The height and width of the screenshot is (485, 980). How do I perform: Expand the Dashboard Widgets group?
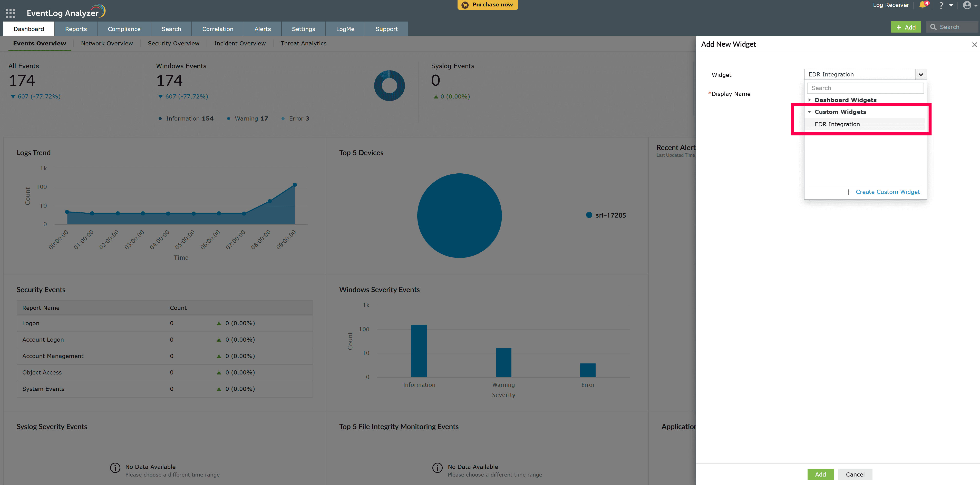pos(810,100)
